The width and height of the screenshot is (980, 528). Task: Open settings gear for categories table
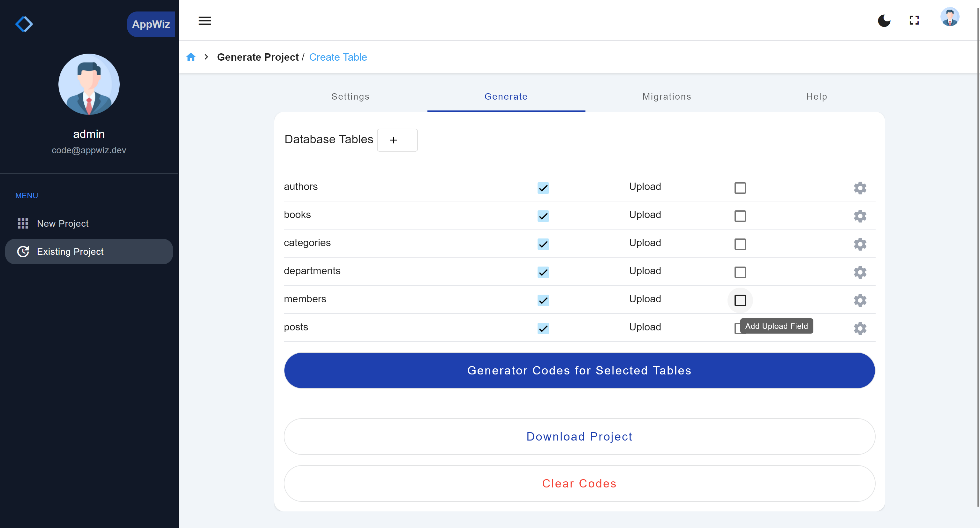click(860, 244)
